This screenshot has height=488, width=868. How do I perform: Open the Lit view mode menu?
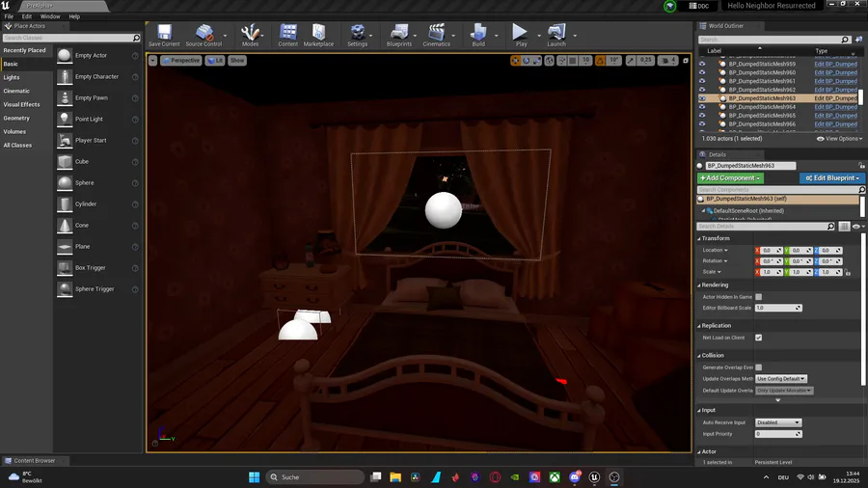point(215,61)
